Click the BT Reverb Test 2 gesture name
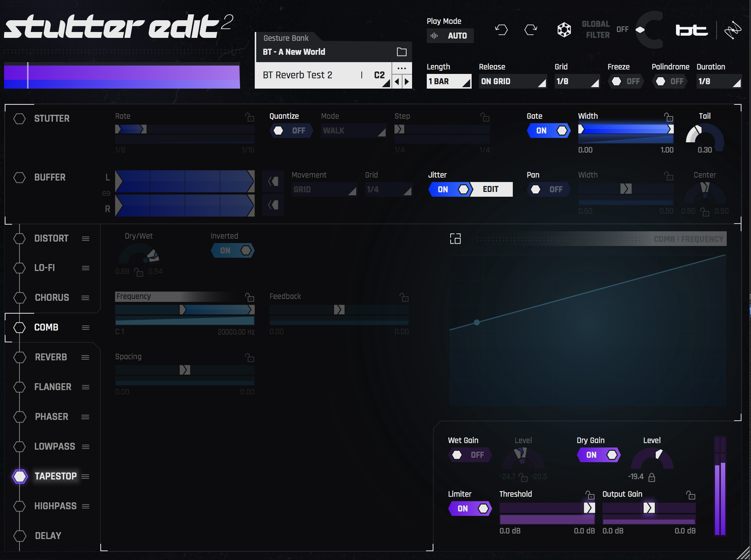Viewport: 751px width, 560px height. [x=297, y=75]
